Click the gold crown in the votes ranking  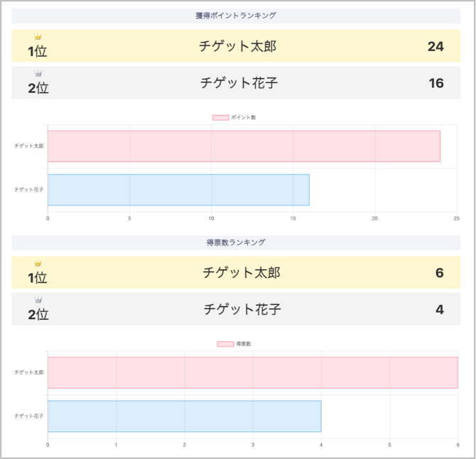click(x=38, y=263)
